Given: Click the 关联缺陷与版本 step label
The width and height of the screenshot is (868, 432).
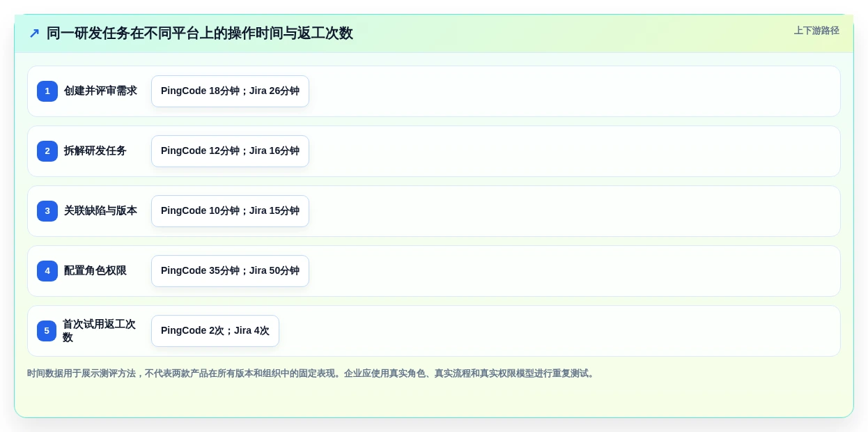Looking at the screenshot, I should 100,211.
